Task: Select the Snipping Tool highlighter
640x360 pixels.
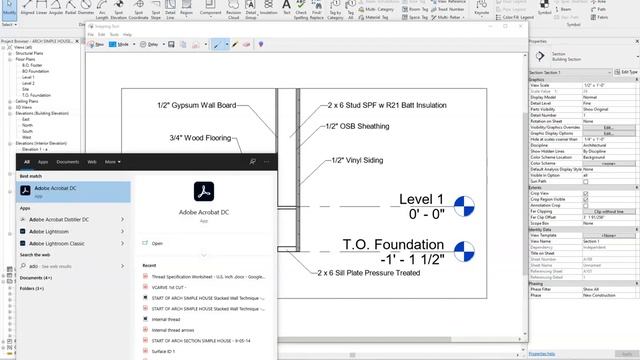Action: click(x=235, y=44)
